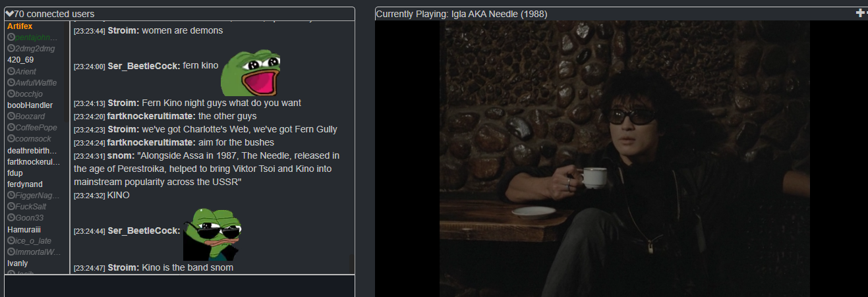The image size is (868, 297).
Task: Select user Artifex in the user list
Action: click(20, 26)
